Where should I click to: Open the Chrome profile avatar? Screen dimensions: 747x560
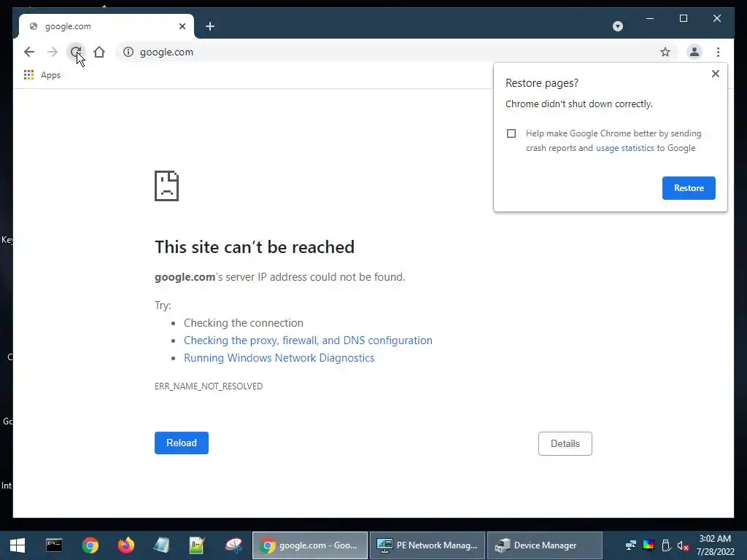pyautogui.click(x=694, y=52)
